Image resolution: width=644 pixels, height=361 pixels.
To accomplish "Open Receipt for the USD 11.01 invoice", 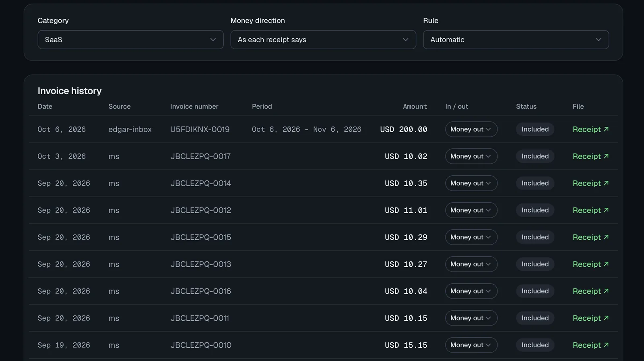I will pyautogui.click(x=590, y=210).
